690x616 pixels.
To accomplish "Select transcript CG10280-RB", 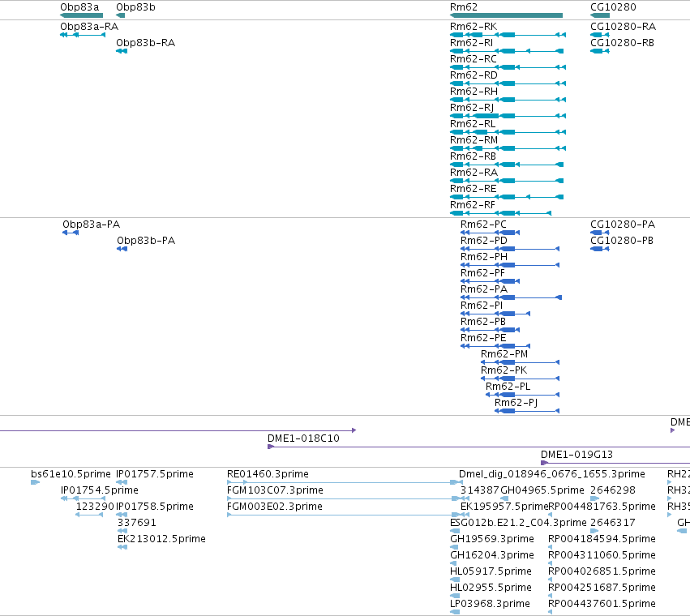I will tap(600, 51).
